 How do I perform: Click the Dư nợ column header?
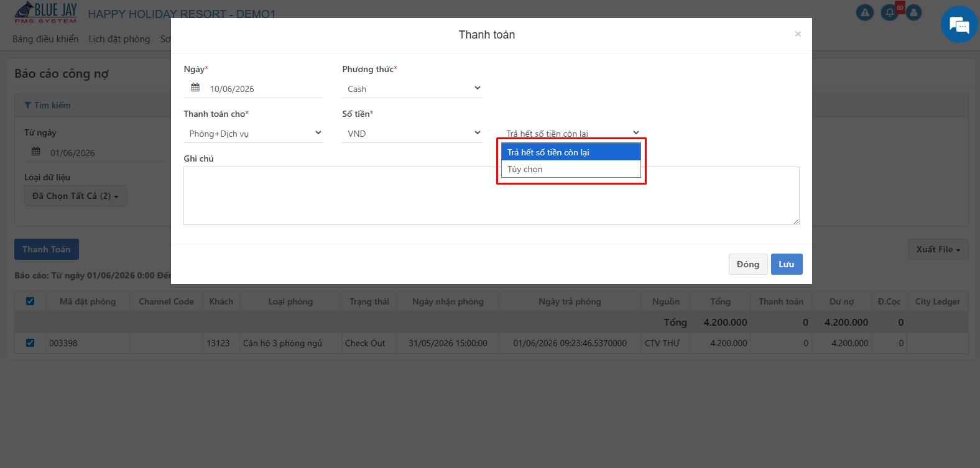pyautogui.click(x=842, y=301)
